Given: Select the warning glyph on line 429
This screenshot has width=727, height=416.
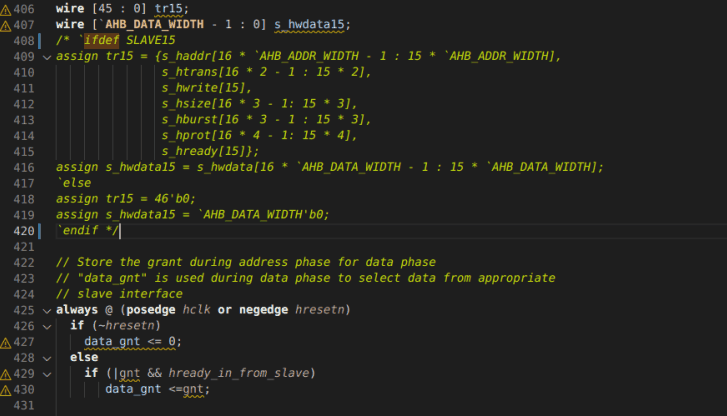Looking at the screenshot, I should (6, 374).
